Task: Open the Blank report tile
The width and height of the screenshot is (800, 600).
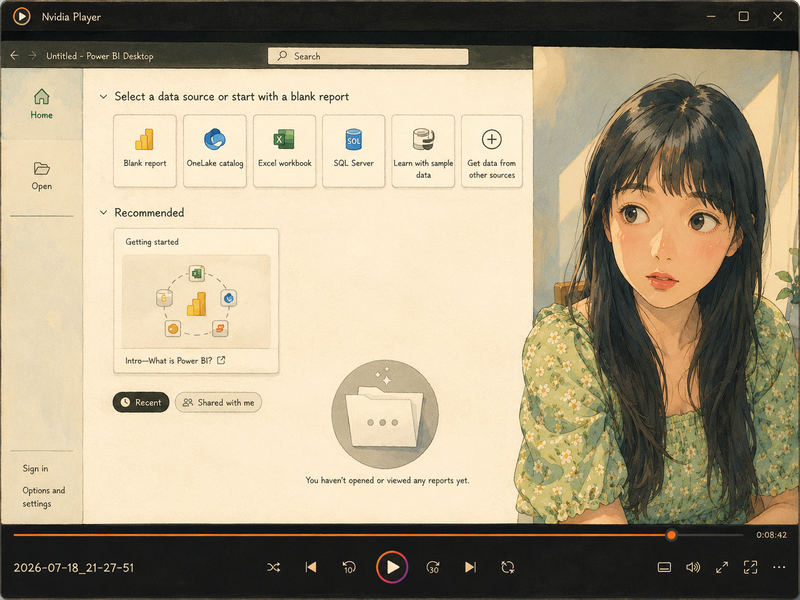Action: pos(145,151)
